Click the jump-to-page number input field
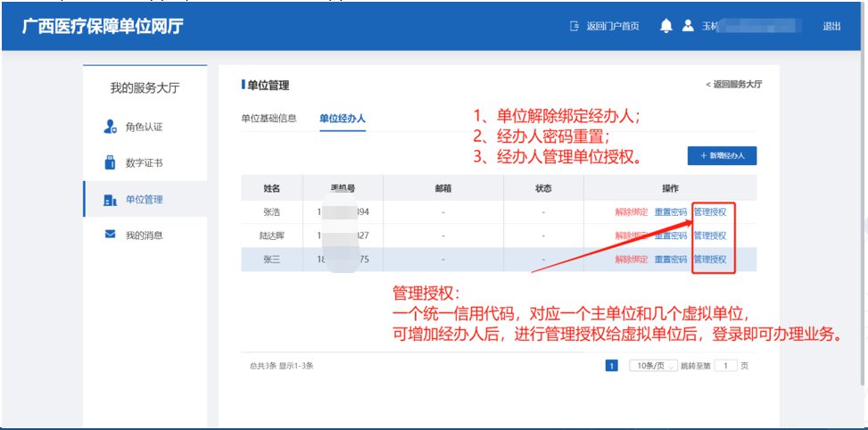 click(x=726, y=366)
